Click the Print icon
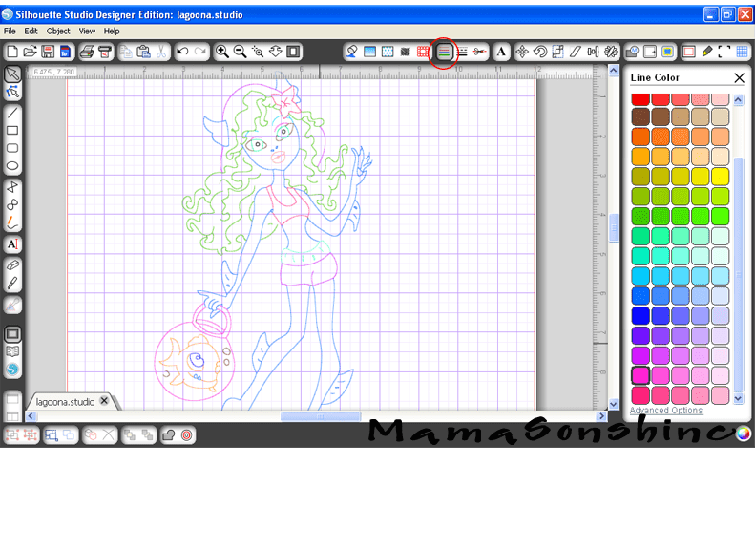This screenshot has height=550, width=756. coord(87,52)
